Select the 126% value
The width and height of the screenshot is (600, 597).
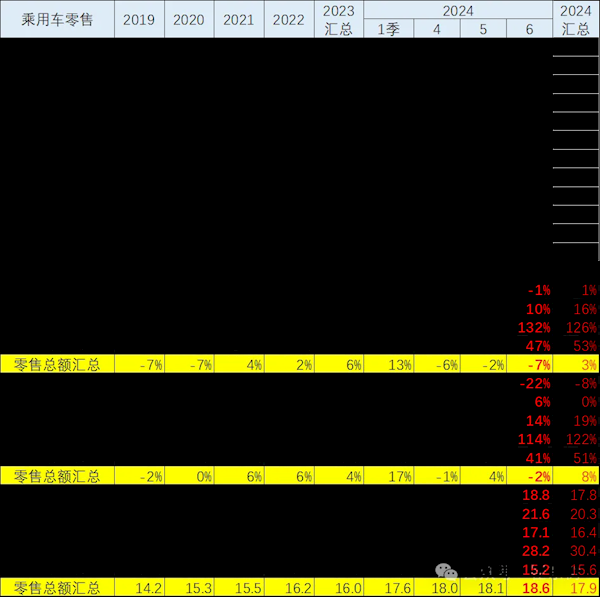(581, 328)
